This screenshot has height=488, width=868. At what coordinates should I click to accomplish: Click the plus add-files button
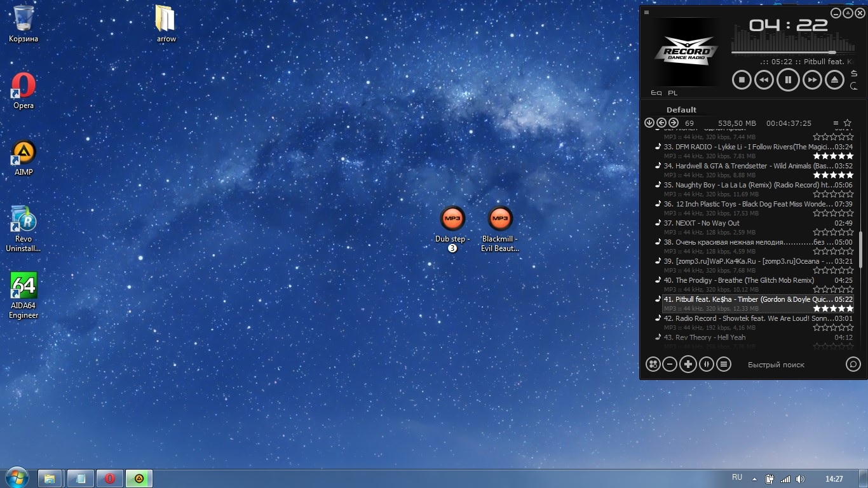click(688, 364)
